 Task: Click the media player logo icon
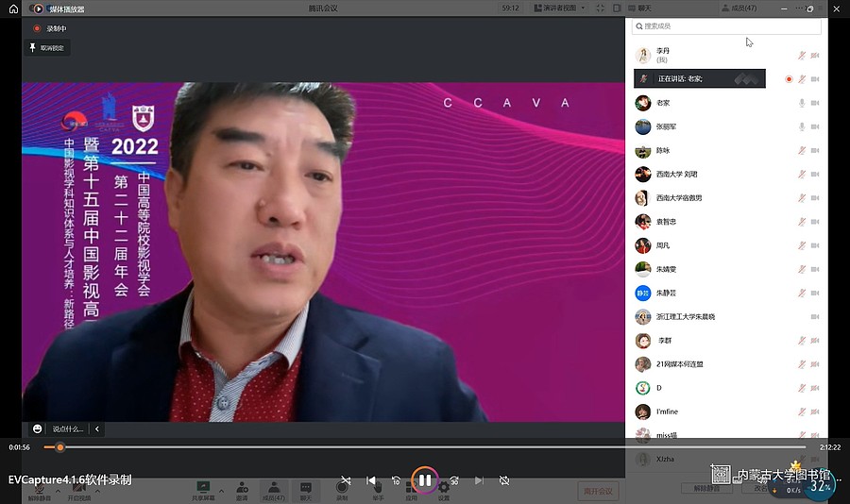[x=38, y=8]
